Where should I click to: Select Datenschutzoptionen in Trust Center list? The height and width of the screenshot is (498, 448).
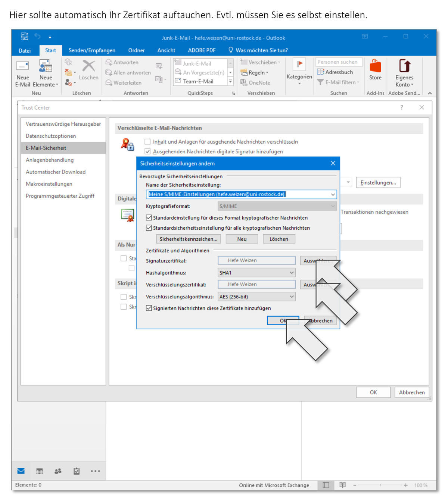pyautogui.click(x=63, y=136)
